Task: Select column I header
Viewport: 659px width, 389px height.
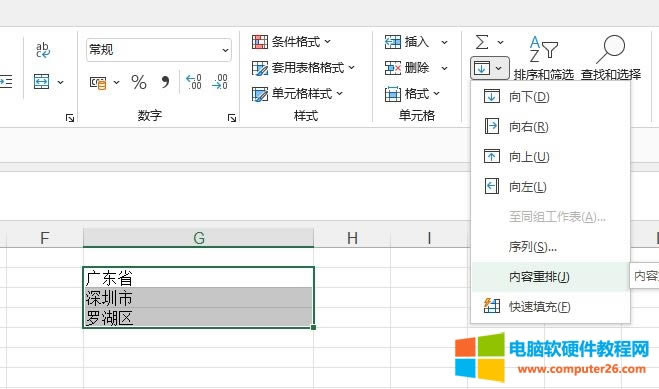Action: 429,238
